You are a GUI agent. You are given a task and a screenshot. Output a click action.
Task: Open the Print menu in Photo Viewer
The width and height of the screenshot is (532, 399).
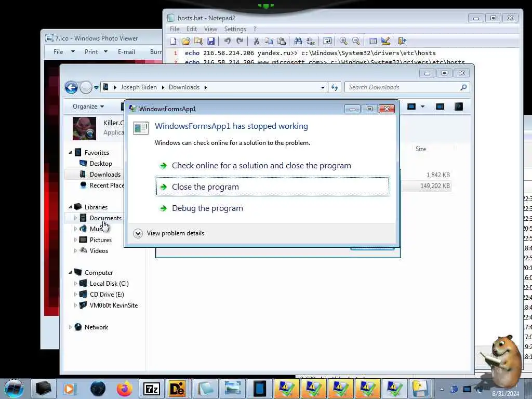pyautogui.click(x=91, y=52)
